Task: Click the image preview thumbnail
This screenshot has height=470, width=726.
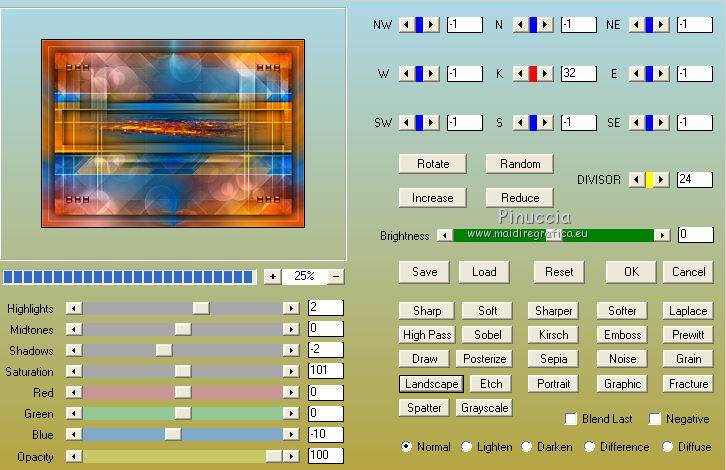Action: tap(173, 133)
